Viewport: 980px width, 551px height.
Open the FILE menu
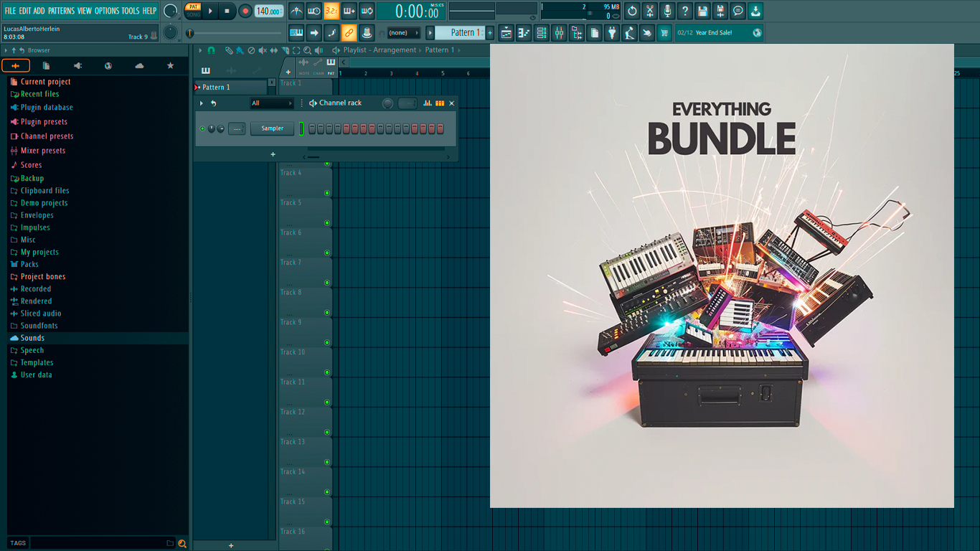click(x=10, y=11)
